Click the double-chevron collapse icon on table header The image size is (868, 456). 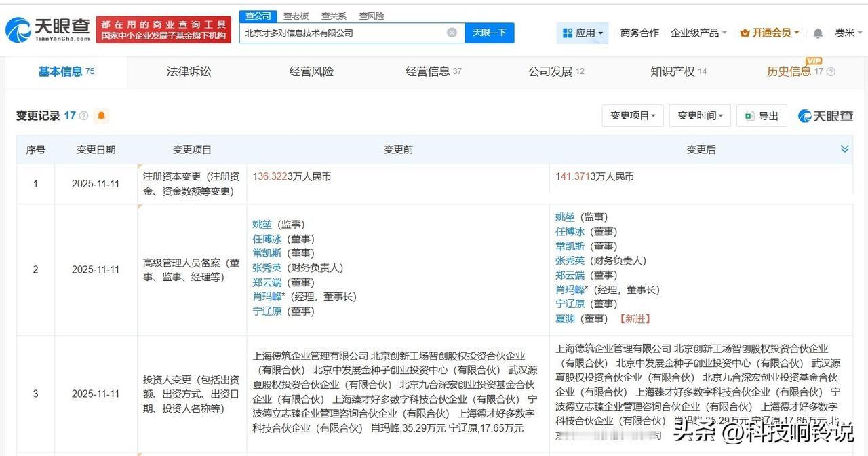(x=845, y=149)
